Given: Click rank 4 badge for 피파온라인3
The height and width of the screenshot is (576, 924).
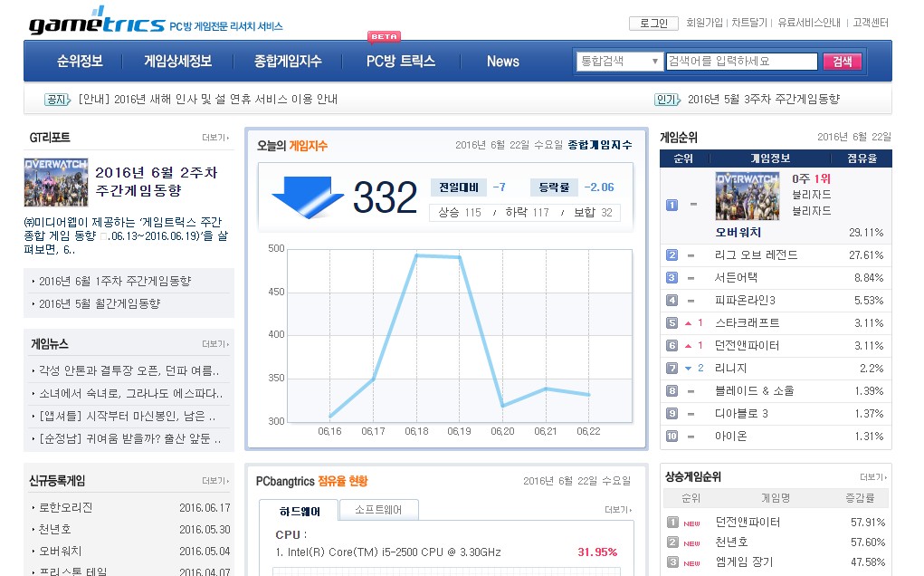Looking at the screenshot, I should [672, 300].
